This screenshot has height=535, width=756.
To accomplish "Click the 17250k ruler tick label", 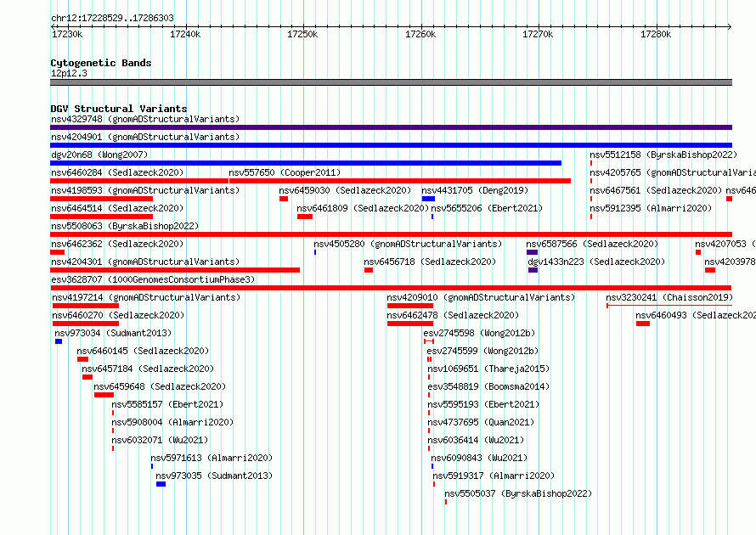I will tap(302, 34).
